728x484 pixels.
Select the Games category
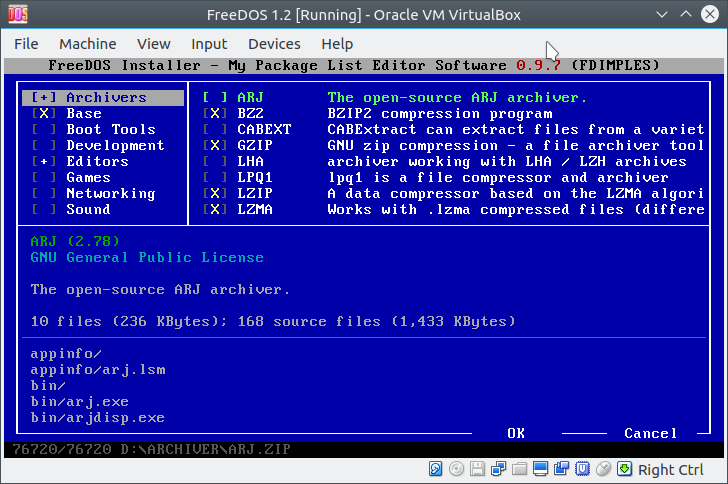(x=88, y=177)
